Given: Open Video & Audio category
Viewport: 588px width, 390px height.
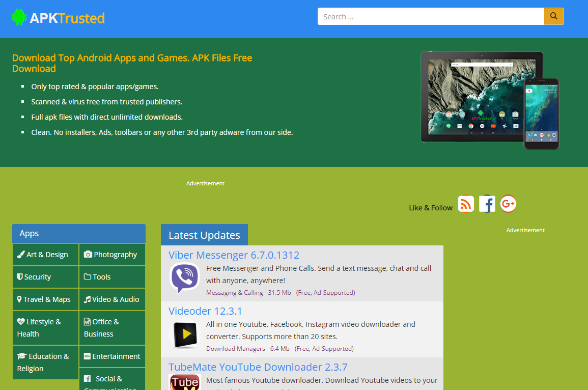Looking at the screenshot, I should click(112, 299).
